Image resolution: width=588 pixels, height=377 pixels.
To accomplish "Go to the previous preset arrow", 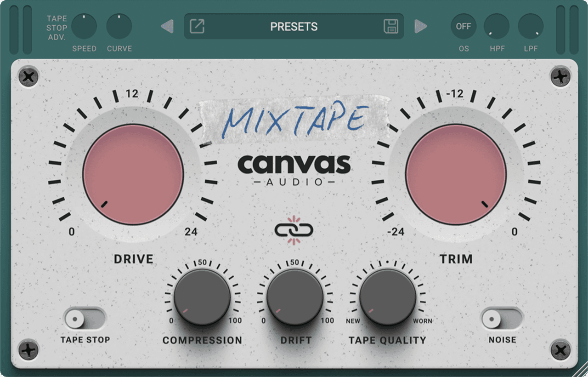I will tap(167, 26).
